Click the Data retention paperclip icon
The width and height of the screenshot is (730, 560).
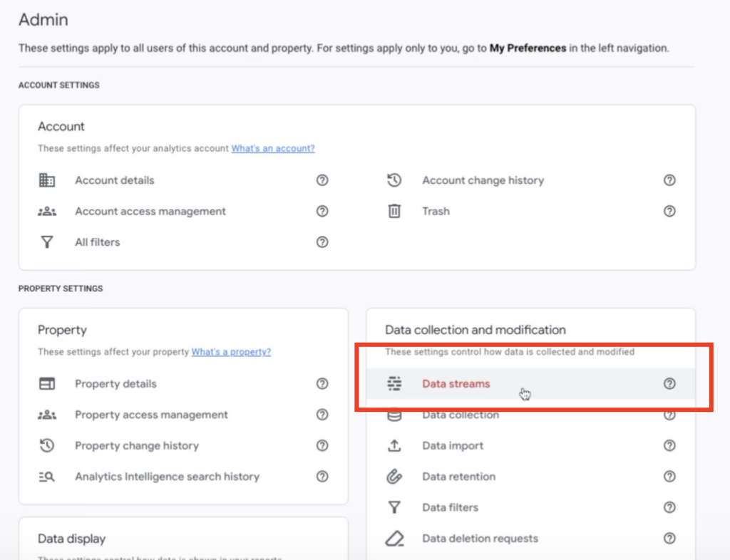point(394,476)
